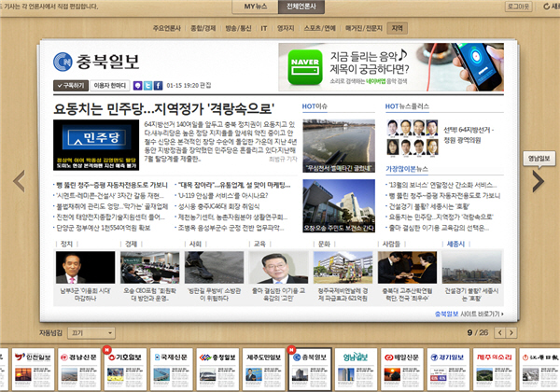Viewport: 560px width, 392px height.
Task: Click the small next-page button beside 9/26
Action: [x=511, y=333]
